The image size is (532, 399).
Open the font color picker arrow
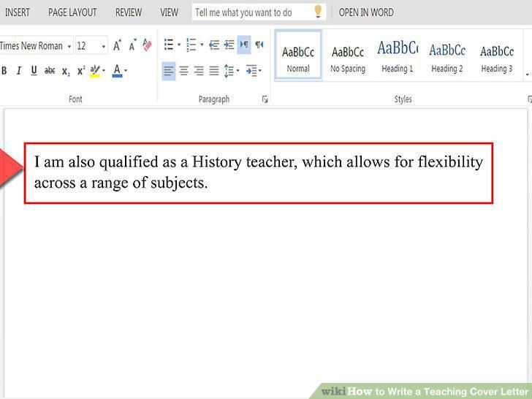click(x=126, y=71)
